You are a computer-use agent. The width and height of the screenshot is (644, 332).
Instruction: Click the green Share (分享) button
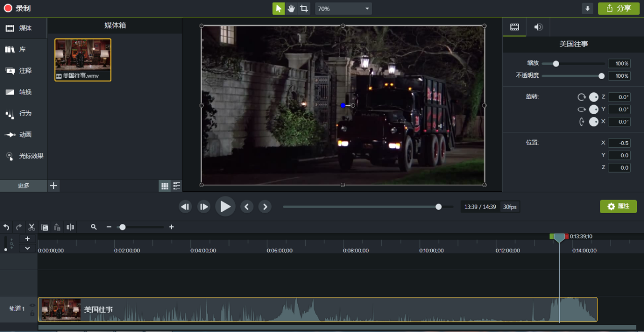tap(619, 9)
